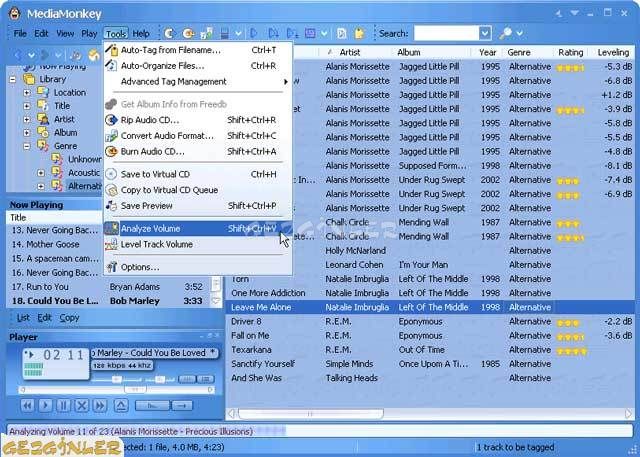
Task: Open the File menu
Action: click(20, 33)
